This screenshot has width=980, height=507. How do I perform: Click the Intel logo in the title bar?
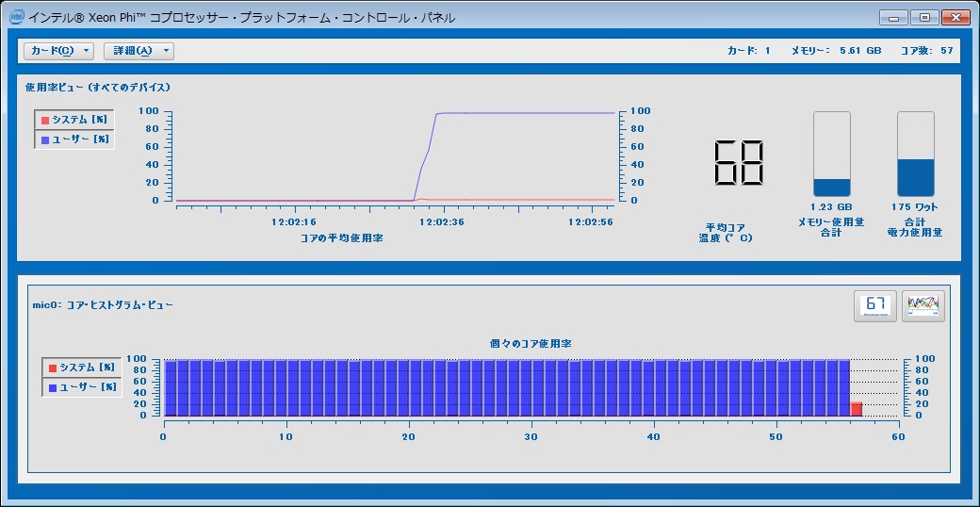[17, 18]
